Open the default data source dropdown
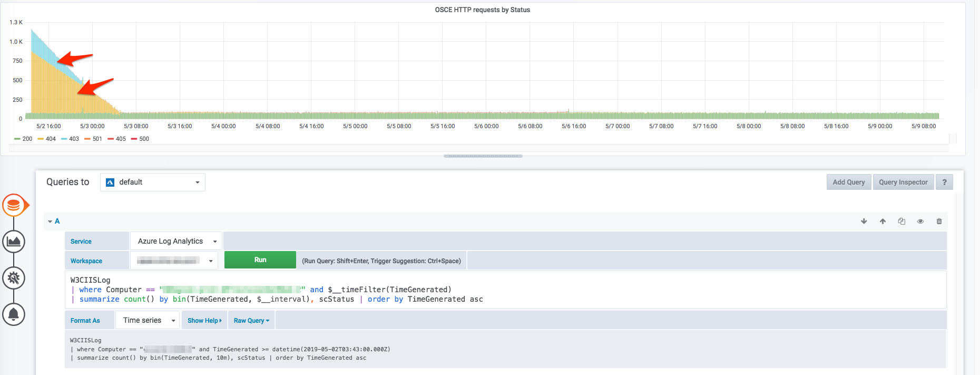 click(x=153, y=182)
